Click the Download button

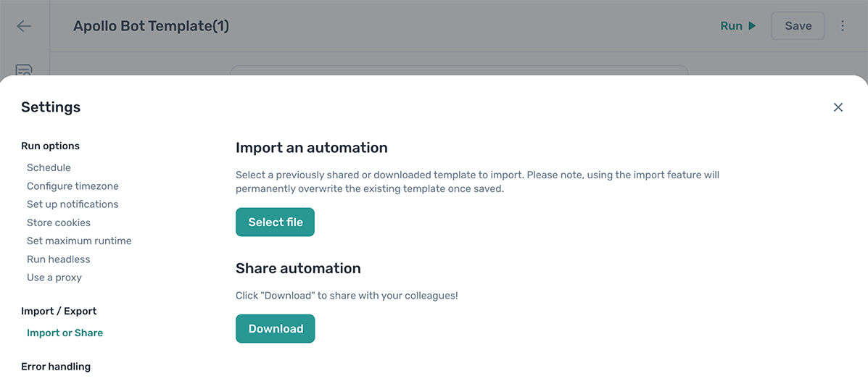point(275,329)
